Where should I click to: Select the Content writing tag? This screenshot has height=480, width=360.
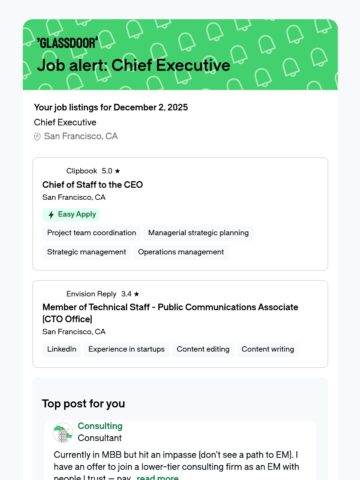click(268, 349)
